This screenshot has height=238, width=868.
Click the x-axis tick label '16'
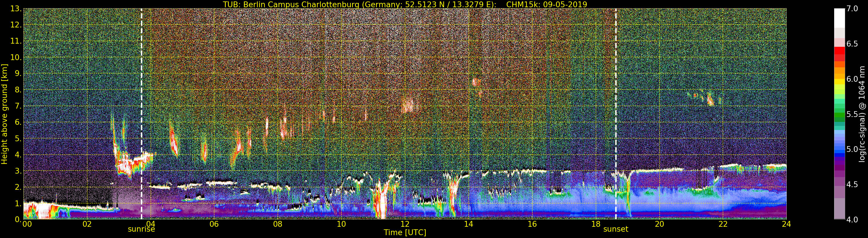[x=532, y=224]
